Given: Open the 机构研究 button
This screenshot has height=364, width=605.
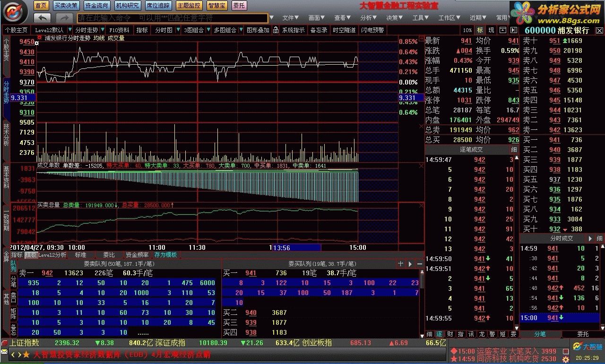Looking at the screenshot, I should tap(128, 6).
